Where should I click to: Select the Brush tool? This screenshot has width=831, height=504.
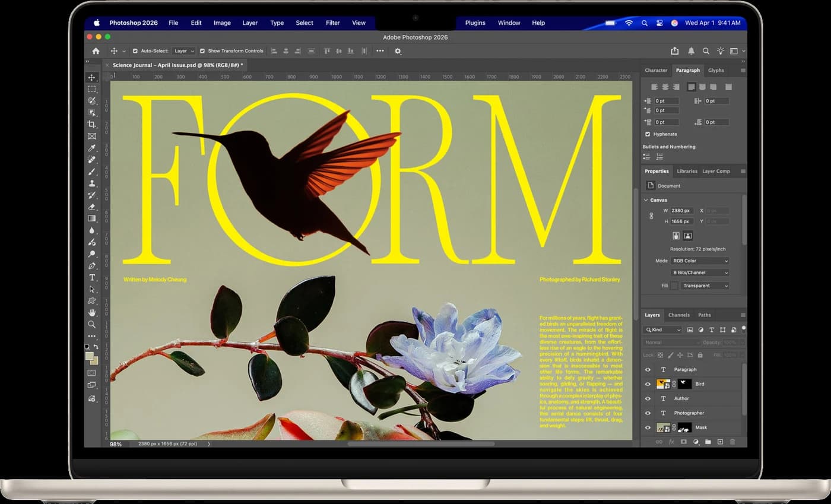pyautogui.click(x=91, y=172)
